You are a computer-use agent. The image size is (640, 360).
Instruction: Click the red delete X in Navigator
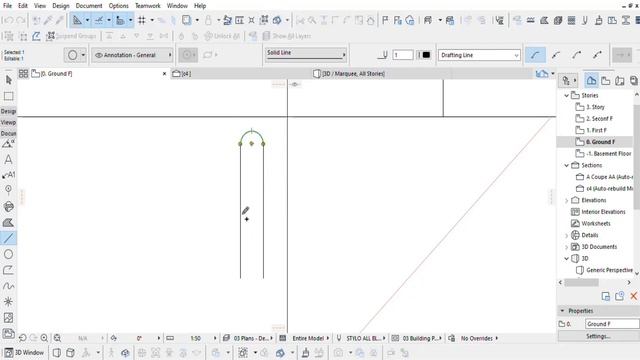pos(633,296)
